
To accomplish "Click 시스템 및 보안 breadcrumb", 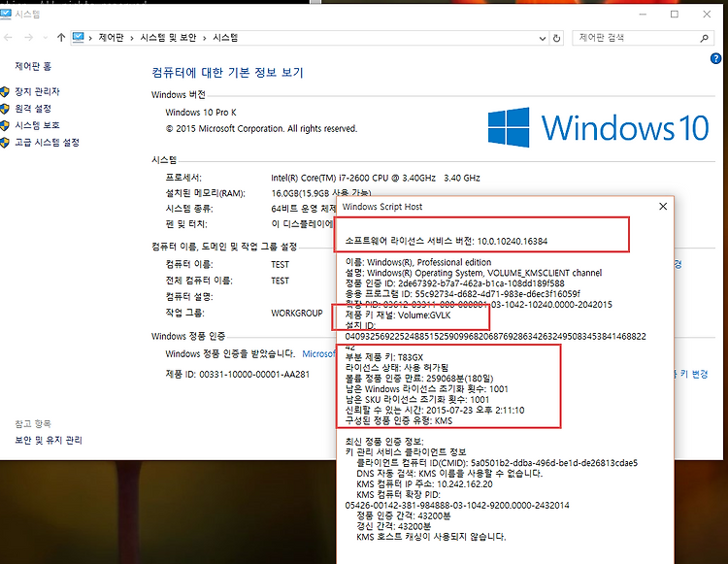I will pyautogui.click(x=168, y=38).
